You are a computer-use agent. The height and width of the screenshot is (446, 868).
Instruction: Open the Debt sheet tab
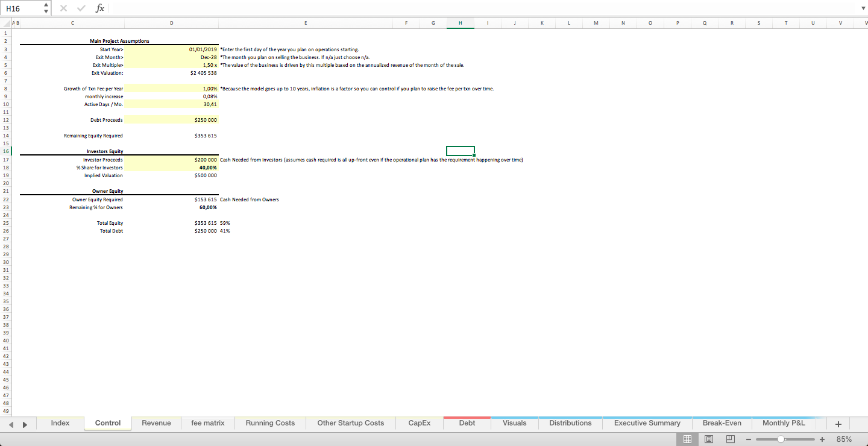coord(467,423)
